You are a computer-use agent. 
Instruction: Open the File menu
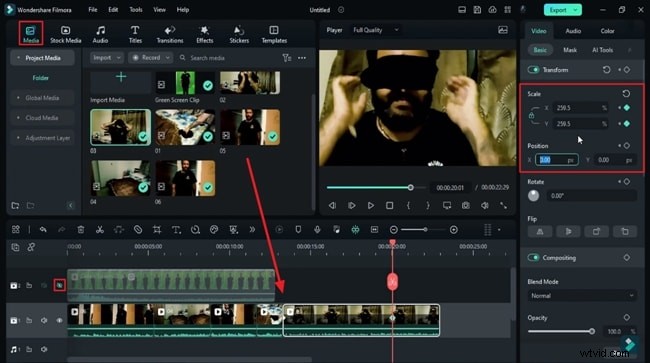pos(93,10)
